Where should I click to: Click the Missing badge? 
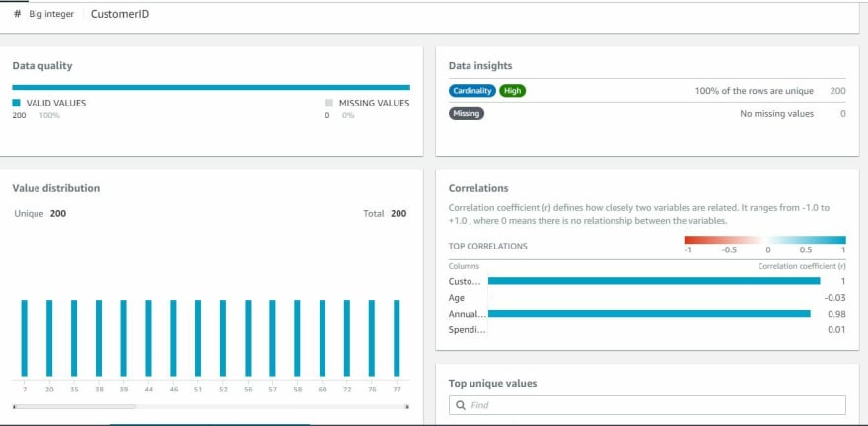pyautogui.click(x=467, y=114)
